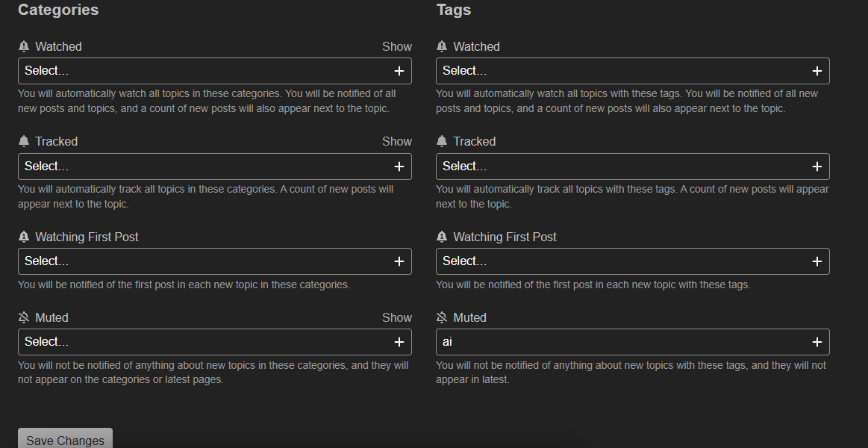The image size is (868, 448).
Task: Click plus icon in Tags Tracked selector
Action: [x=817, y=167]
